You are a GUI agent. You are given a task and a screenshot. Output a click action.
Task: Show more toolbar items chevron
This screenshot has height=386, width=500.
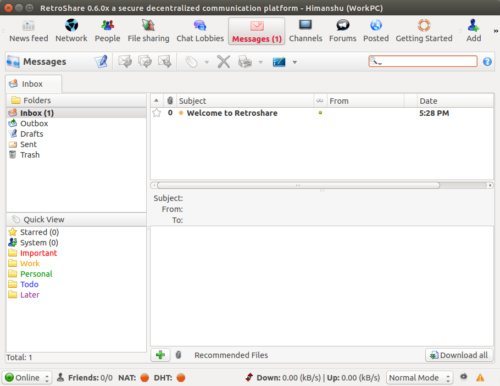click(496, 31)
